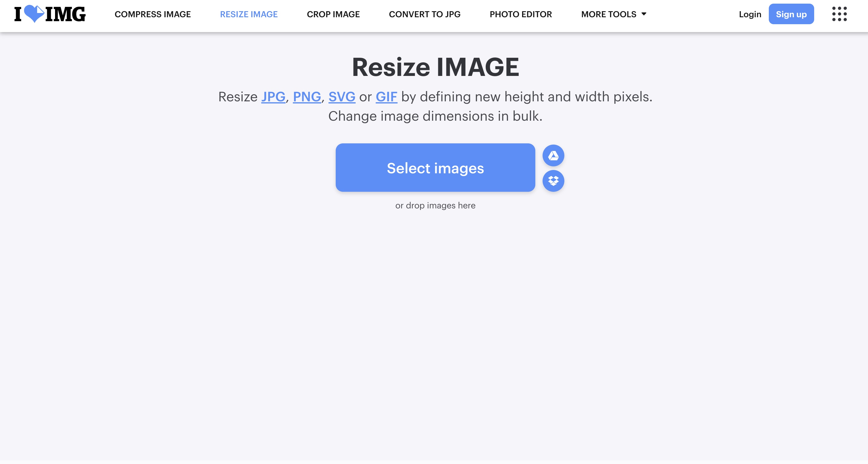Viewport: 868px width, 464px height.
Task: Open the nine-dot apps grid menu
Action: click(839, 14)
